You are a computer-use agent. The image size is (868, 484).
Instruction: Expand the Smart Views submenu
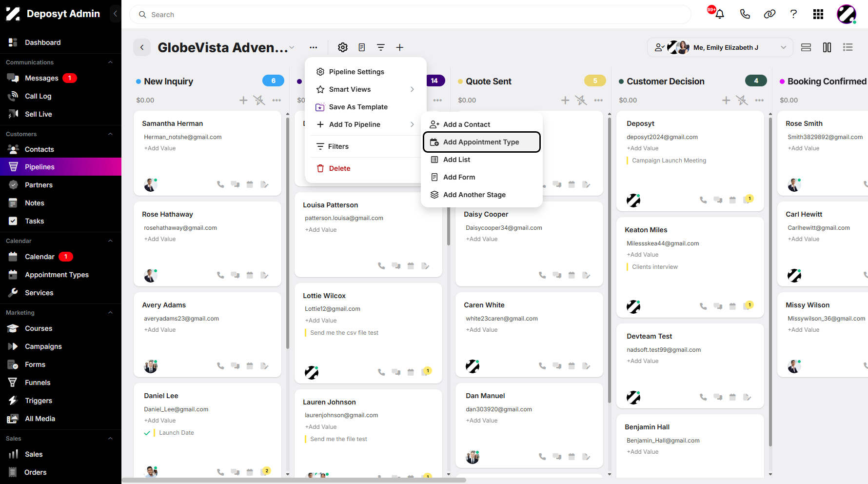(366, 89)
